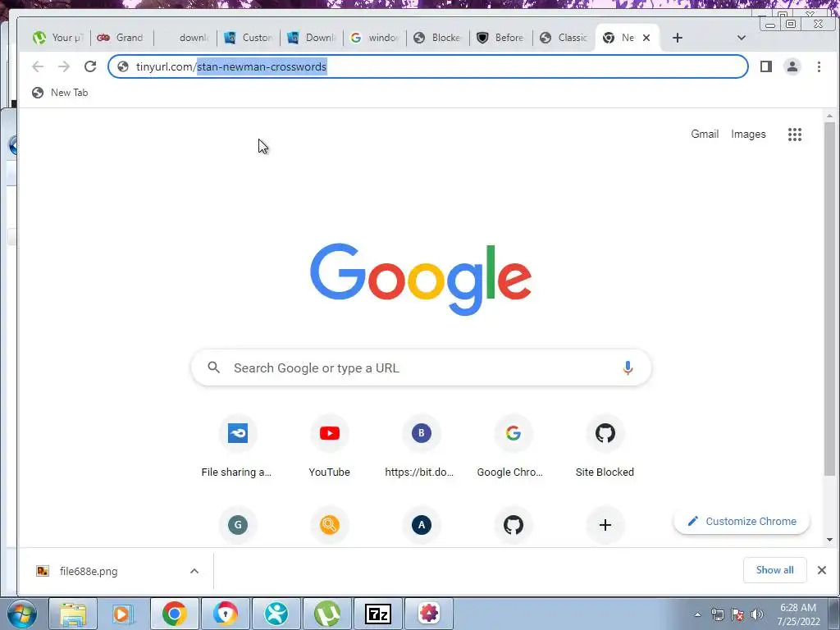Click the scrollbar down arrow
Image resolution: width=840 pixels, height=630 pixels.
pos(829,540)
